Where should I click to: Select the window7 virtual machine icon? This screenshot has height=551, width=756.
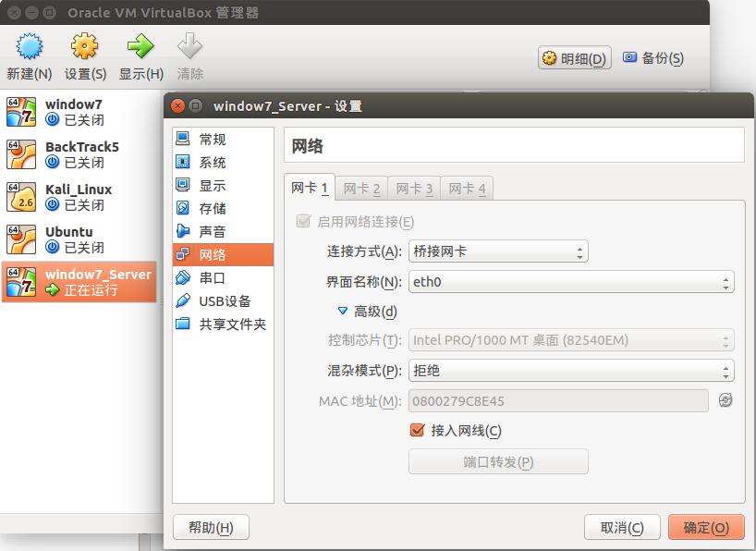click(x=21, y=112)
